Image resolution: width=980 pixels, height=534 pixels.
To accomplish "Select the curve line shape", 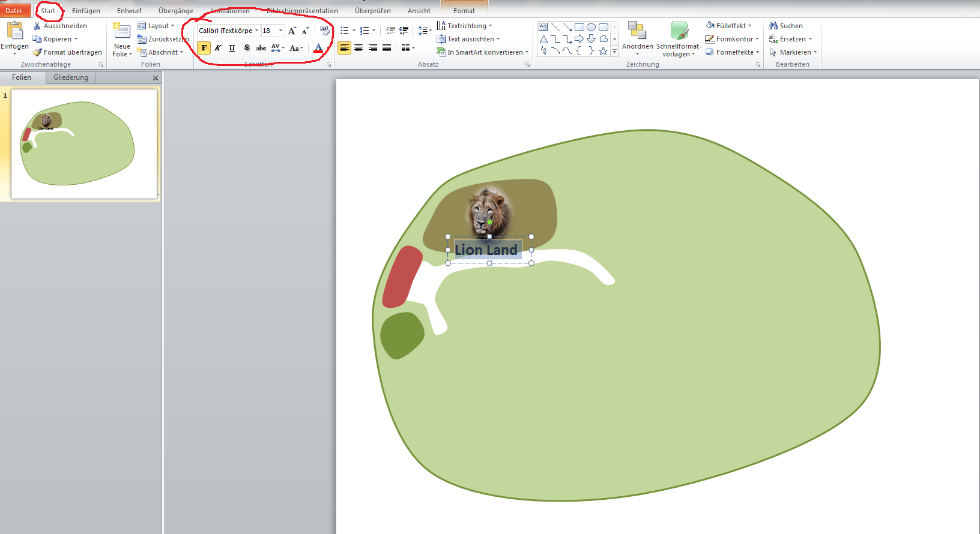I will (567, 51).
